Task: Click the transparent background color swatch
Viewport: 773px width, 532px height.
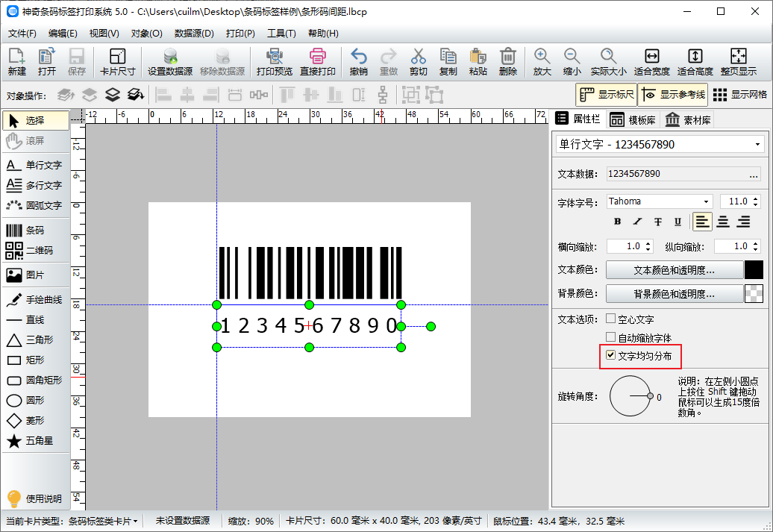Action: click(754, 294)
